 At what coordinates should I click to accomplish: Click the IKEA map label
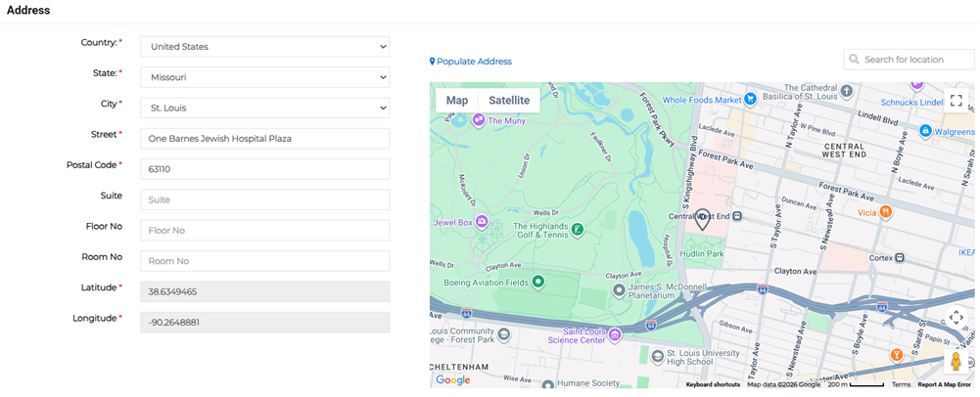point(967,252)
